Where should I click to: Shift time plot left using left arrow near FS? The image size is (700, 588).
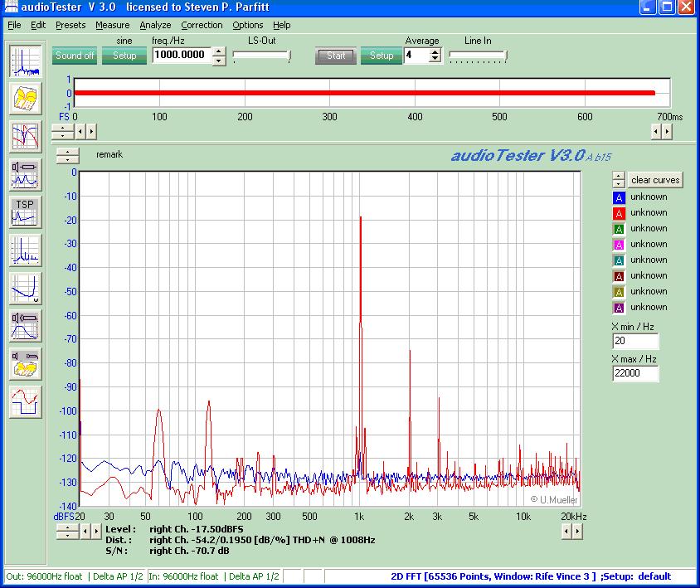point(80,132)
